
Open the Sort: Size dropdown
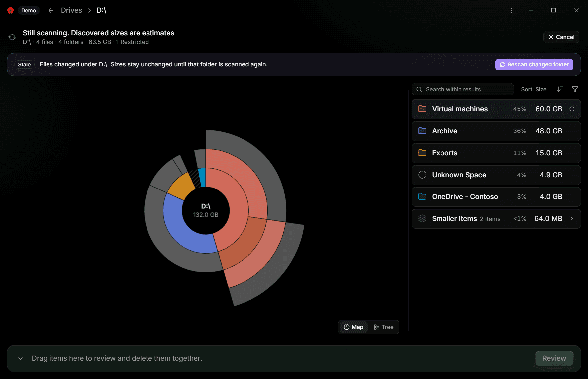[534, 89]
